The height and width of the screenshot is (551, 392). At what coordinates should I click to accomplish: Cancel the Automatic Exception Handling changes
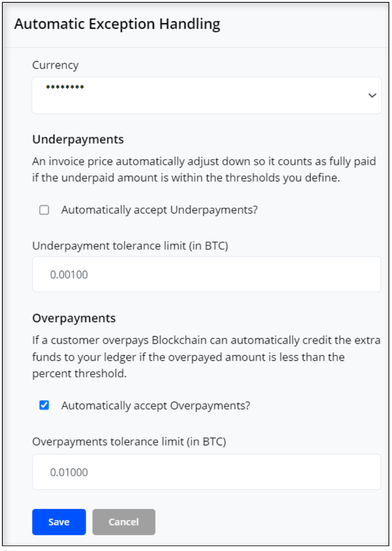point(124,522)
